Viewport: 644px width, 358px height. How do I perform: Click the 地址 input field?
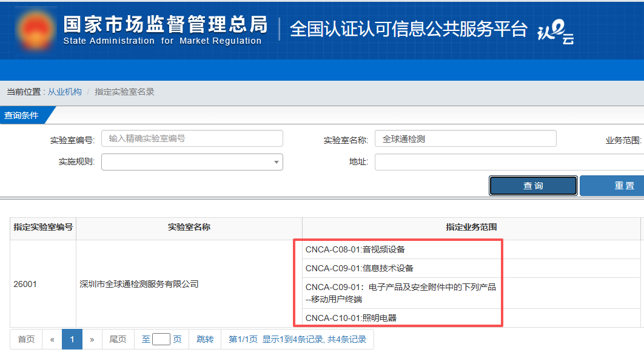tap(509, 162)
